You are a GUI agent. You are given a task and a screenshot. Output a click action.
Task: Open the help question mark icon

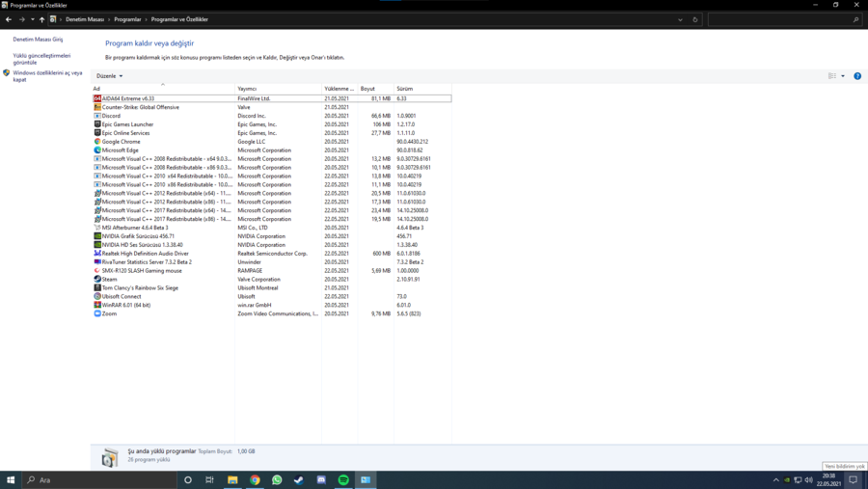tap(857, 76)
